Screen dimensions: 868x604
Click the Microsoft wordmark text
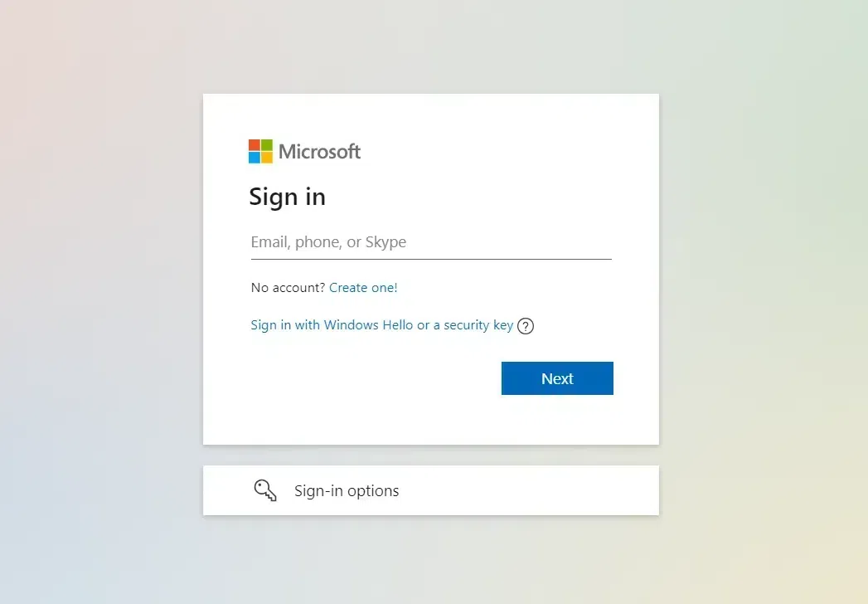(x=319, y=151)
